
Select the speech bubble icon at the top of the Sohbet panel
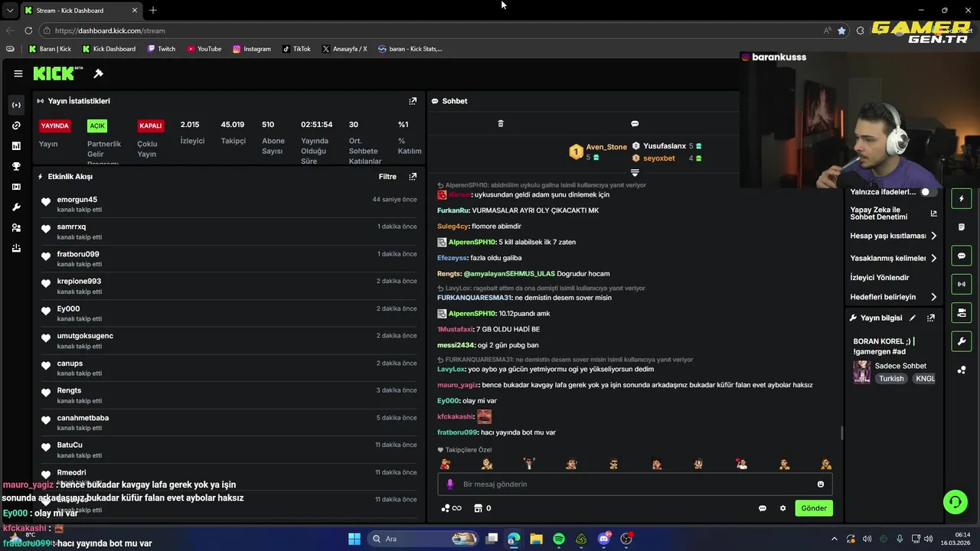coord(635,123)
